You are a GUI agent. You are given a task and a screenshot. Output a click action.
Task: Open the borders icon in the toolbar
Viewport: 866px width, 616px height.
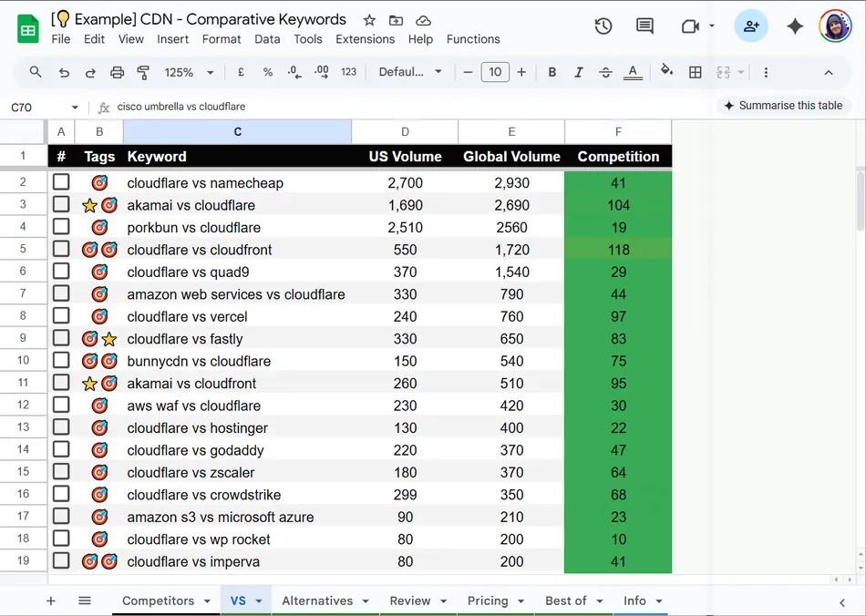695,72
